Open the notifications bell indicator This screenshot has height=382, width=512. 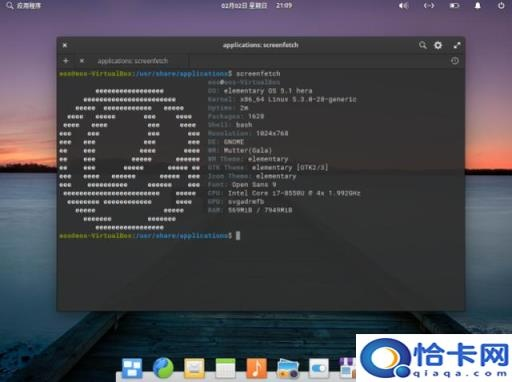click(478, 6)
